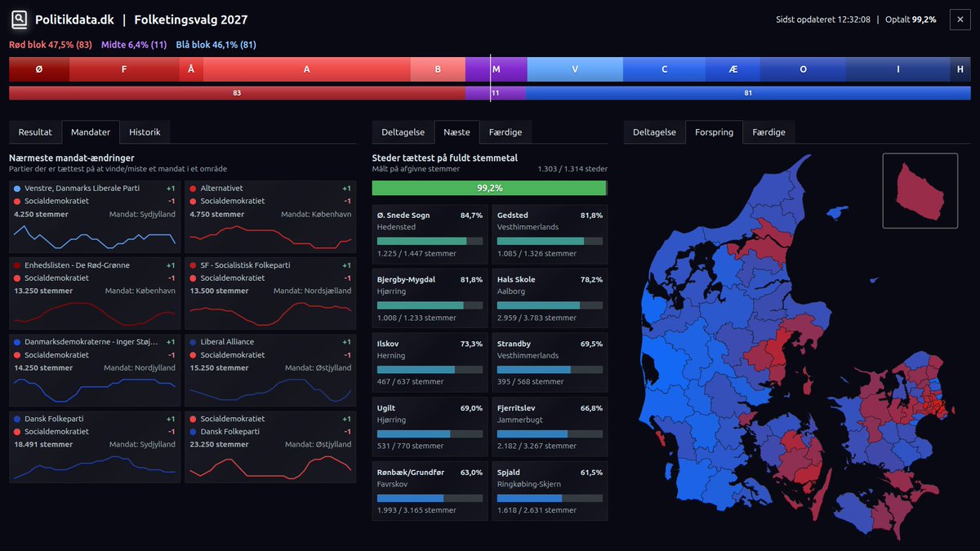The width and height of the screenshot is (980, 551).
Task: Select the Forspring map tab
Action: click(x=715, y=132)
